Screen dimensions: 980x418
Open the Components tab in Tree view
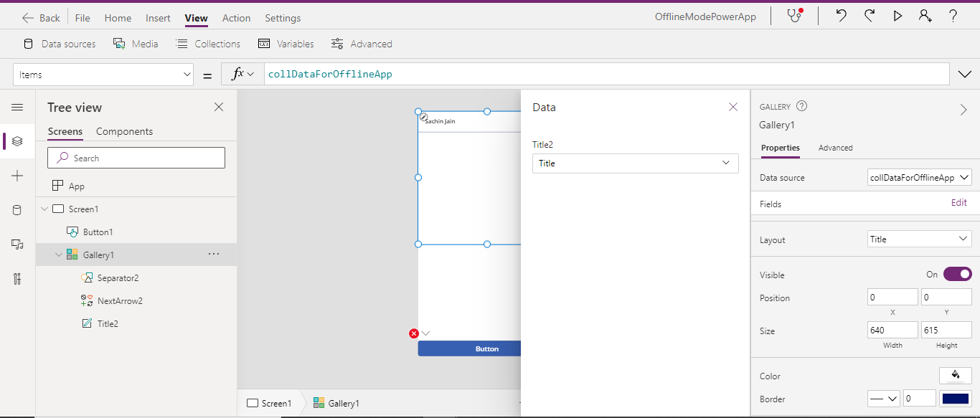(x=123, y=131)
